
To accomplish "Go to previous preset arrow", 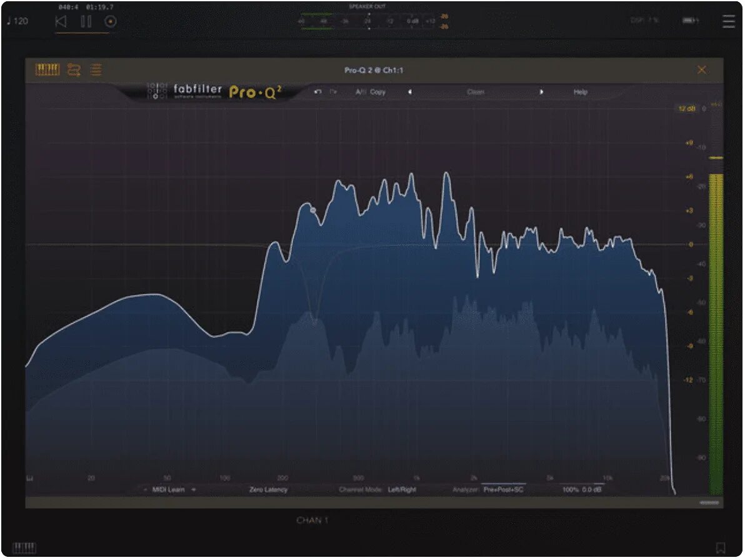I will 409,92.
